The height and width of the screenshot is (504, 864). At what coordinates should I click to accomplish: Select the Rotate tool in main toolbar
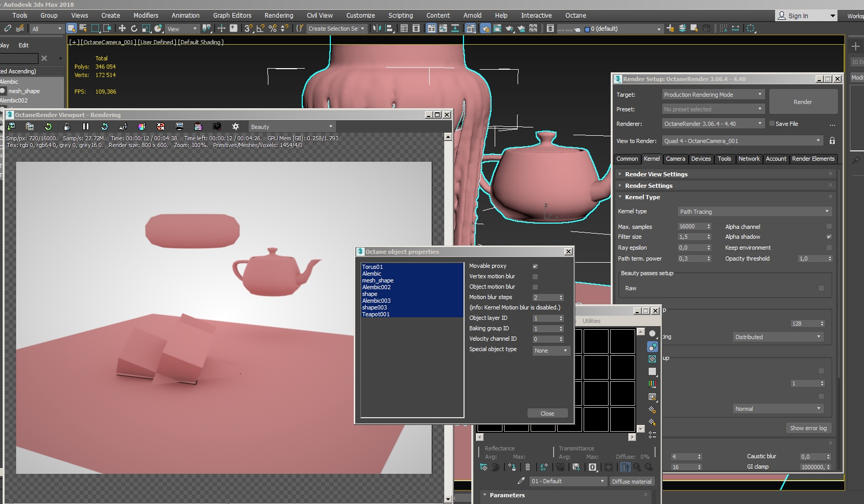[134, 29]
